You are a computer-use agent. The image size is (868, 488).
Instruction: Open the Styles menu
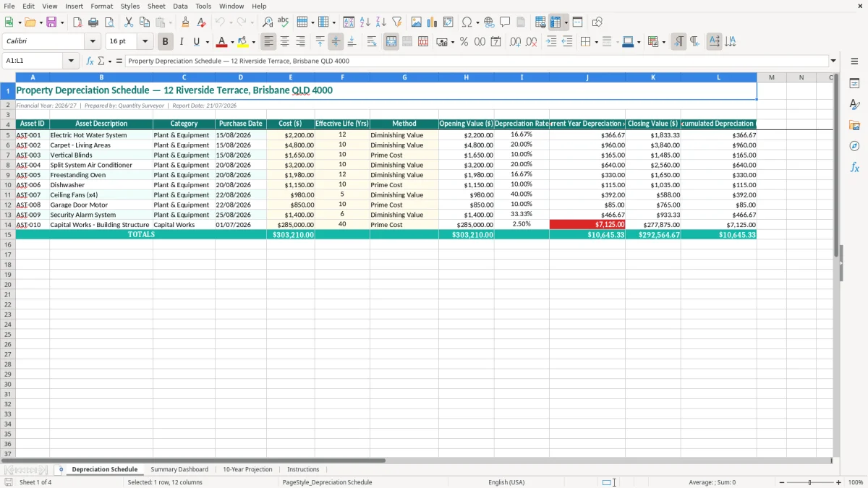tap(130, 6)
